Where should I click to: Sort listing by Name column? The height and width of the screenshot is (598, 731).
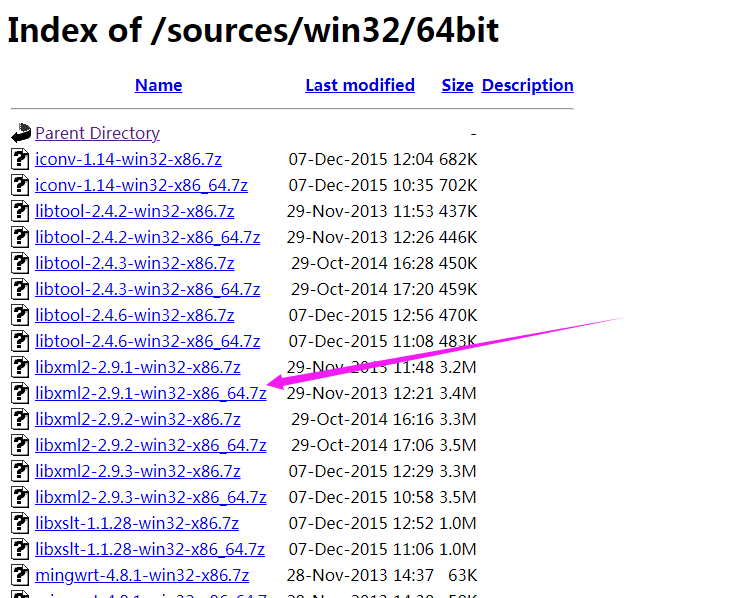159,85
